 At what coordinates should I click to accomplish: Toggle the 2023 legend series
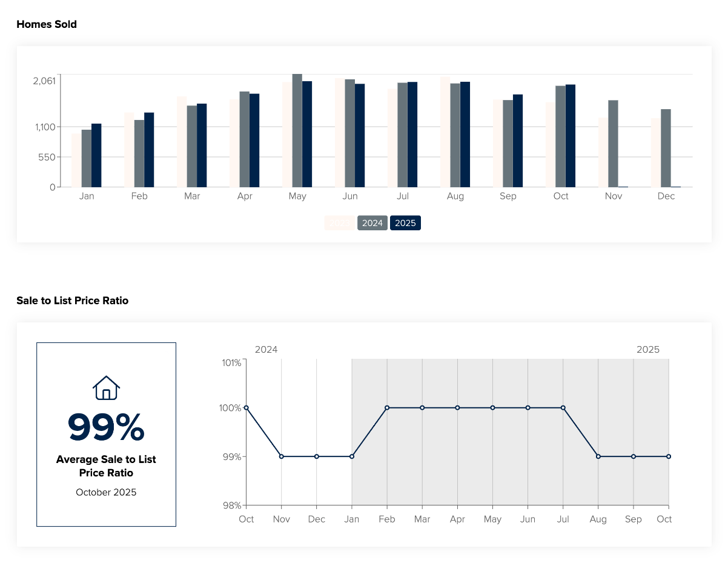coord(339,223)
